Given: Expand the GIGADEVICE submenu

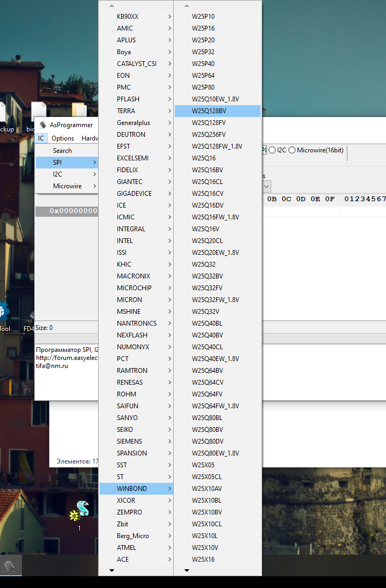Looking at the screenshot, I should (136, 194).
